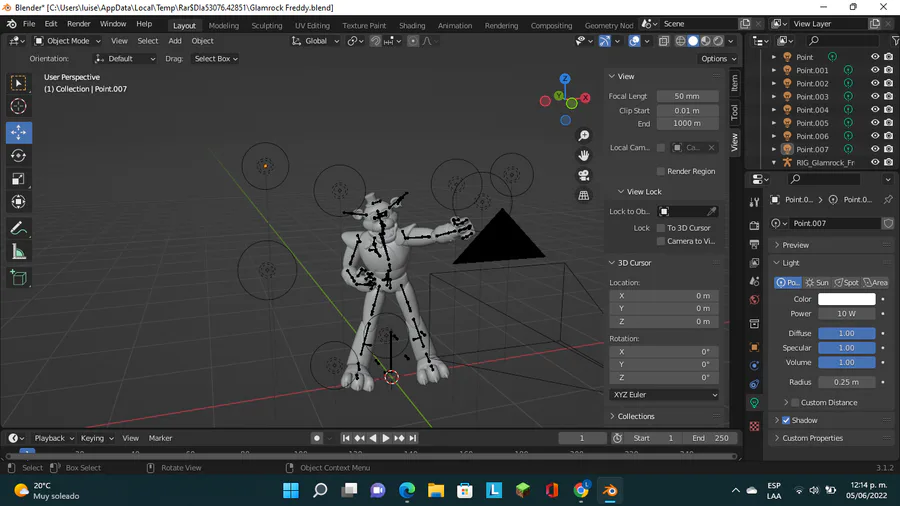
Task: Click the Z axis on navigation gizmo
Action: point(565,79)
